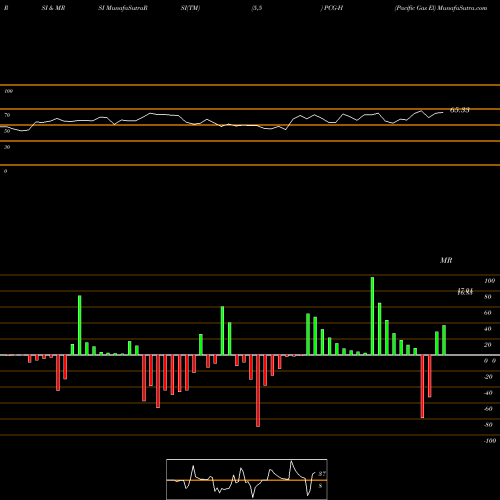Click the MR label above histogram

pyautogui.click(x=446, y=260)
